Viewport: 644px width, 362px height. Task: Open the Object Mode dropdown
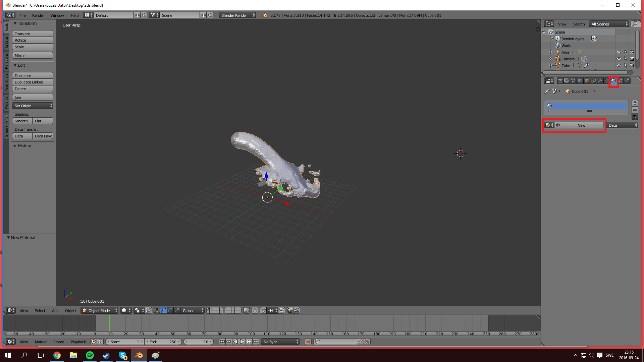[x=99, y=310]
